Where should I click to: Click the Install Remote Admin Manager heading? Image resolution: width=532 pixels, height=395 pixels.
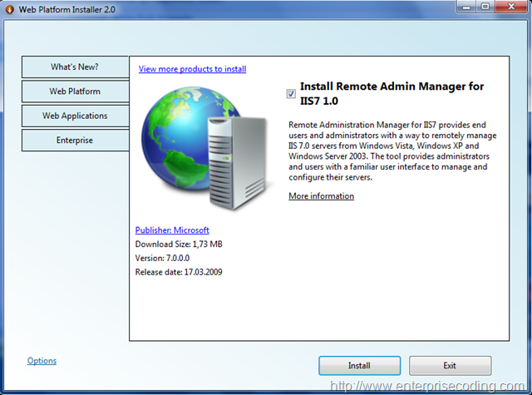click(392, 93)
